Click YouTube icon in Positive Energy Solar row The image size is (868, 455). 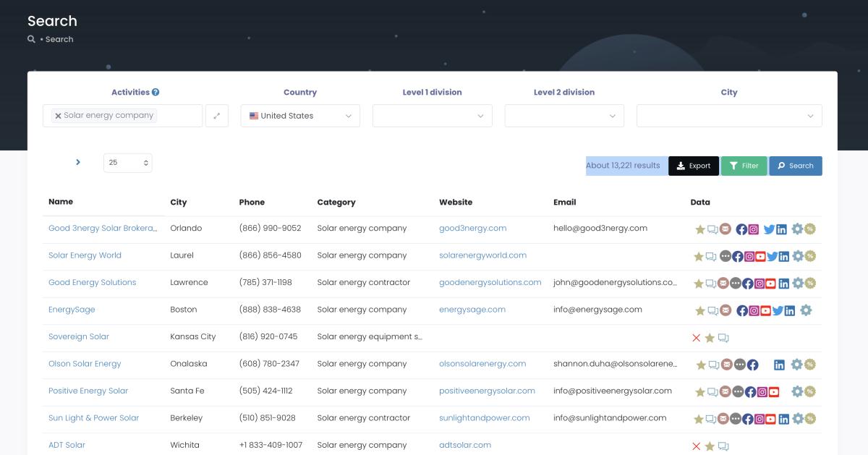tap(773, 392)
